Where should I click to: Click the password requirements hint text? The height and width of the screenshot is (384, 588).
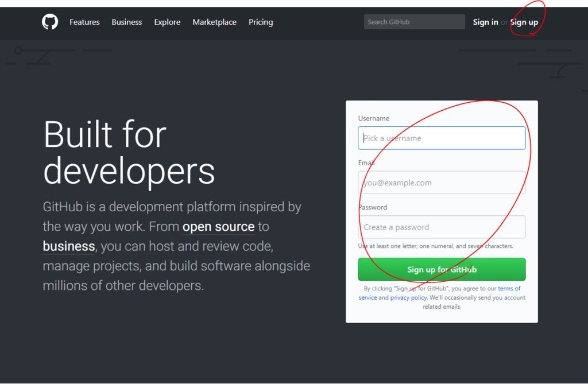coord(435,246)
